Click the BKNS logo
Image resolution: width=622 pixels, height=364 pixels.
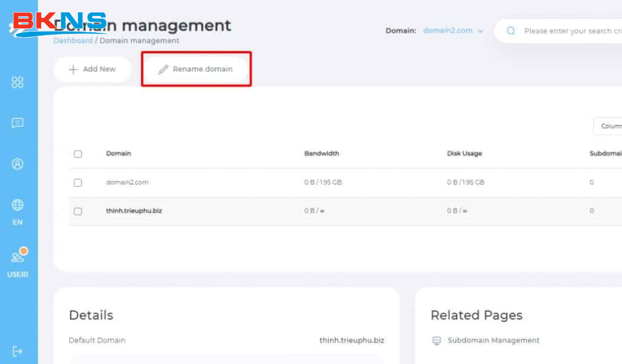click(x=60, y=23)
